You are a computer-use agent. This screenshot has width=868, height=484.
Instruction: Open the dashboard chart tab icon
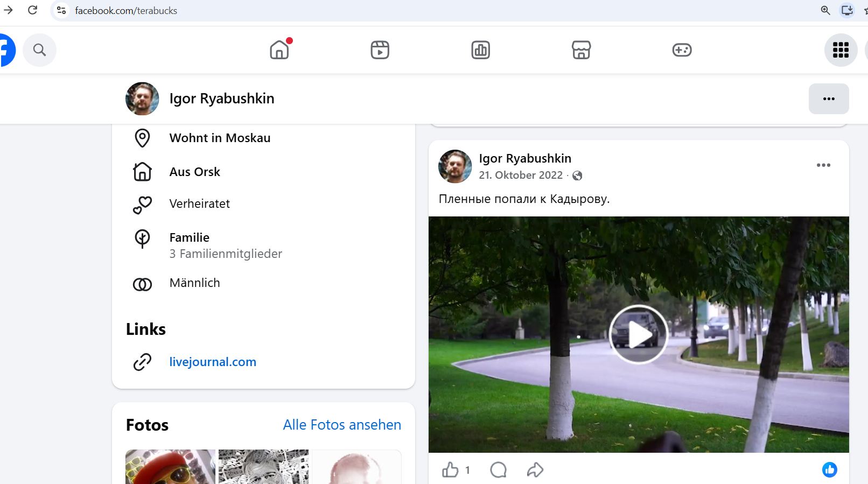pos(481,50)
